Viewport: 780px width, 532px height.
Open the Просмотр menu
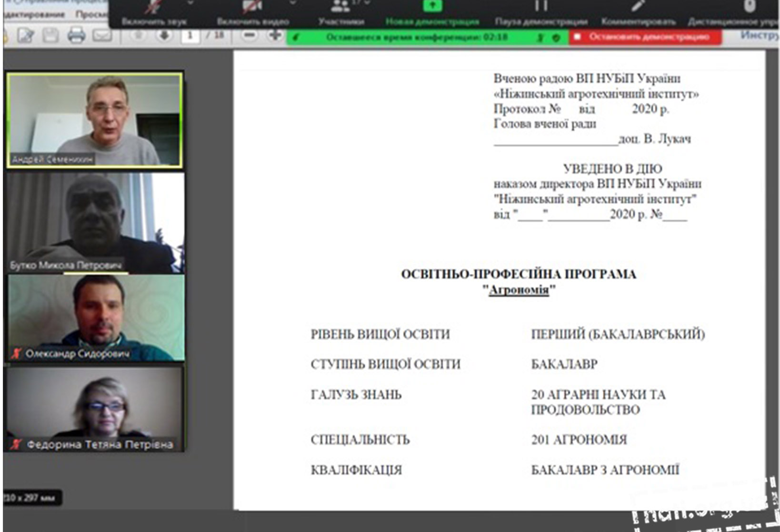[x=92, y=14]
